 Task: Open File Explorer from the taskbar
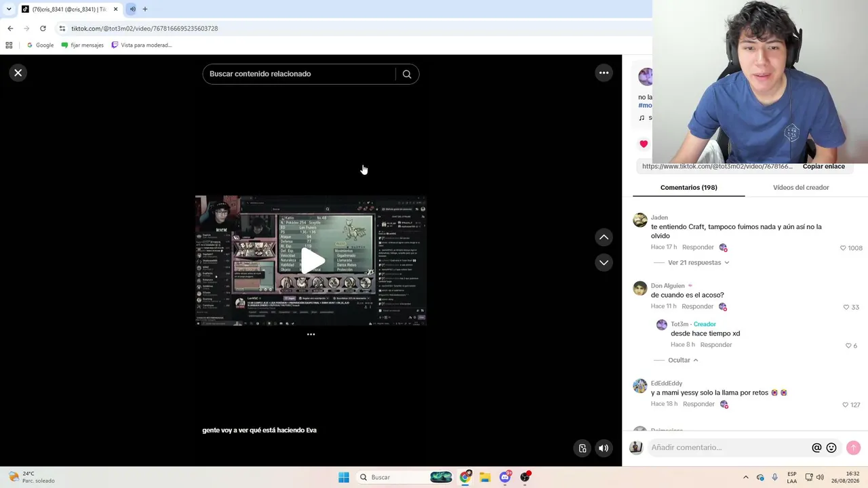pos(485,477)
